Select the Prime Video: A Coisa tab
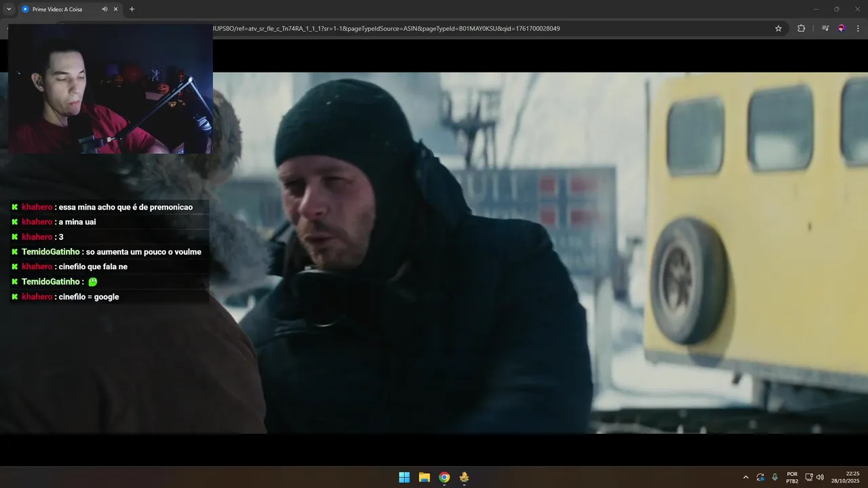Screen dimensions: 868x488 (70, 9)
